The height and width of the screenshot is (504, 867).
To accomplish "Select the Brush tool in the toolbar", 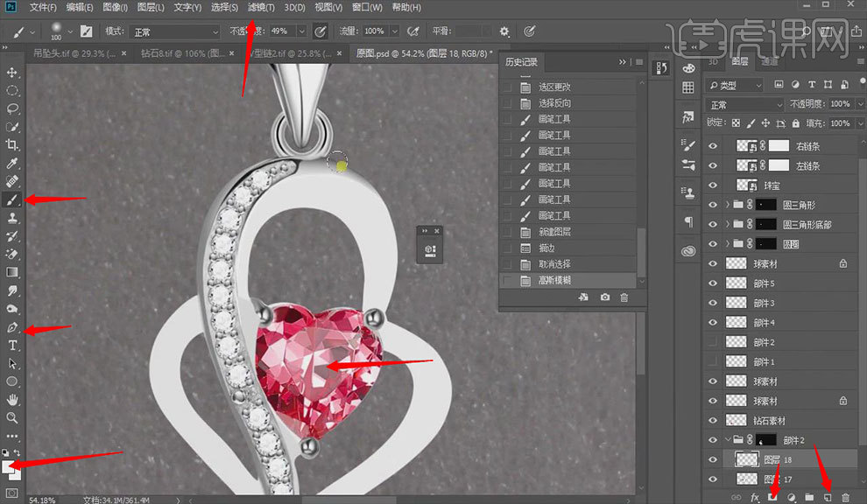I will click(x=12, y=199).
